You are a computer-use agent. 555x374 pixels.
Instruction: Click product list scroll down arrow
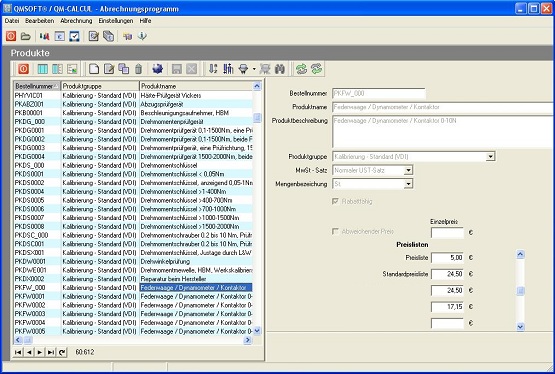pos(257,331)
